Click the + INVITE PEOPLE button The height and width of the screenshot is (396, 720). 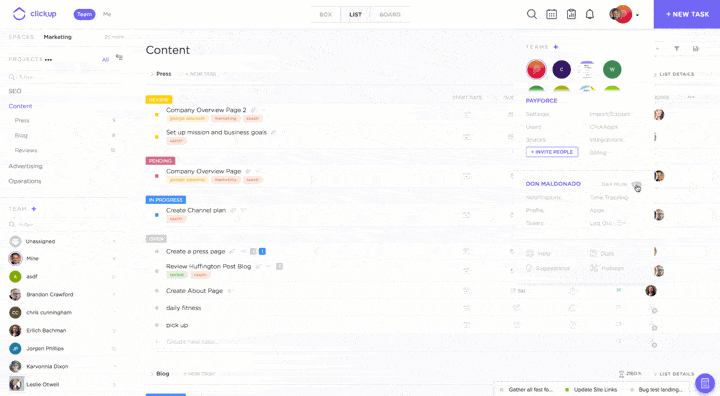(552, 152)
